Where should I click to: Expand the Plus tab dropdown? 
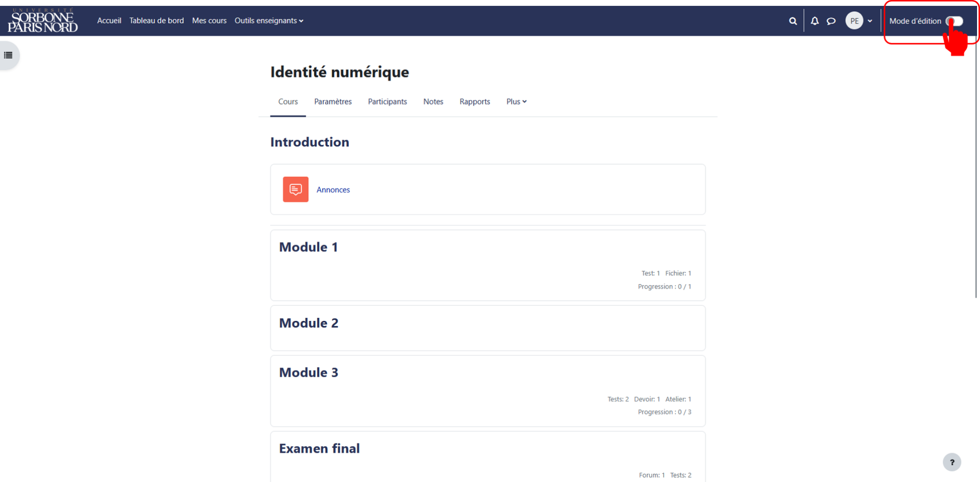click(x=516, y=101)
